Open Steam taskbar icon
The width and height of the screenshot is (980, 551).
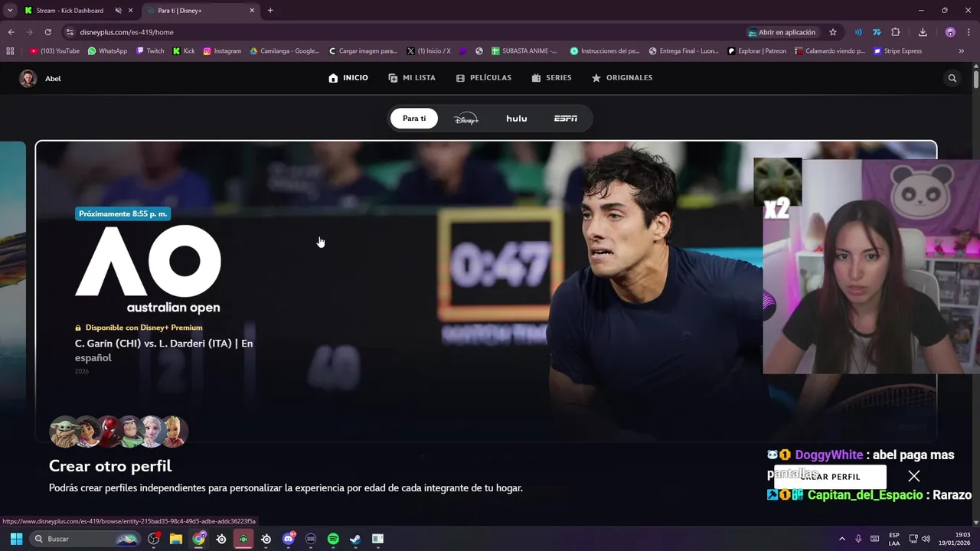click(355, 539)
